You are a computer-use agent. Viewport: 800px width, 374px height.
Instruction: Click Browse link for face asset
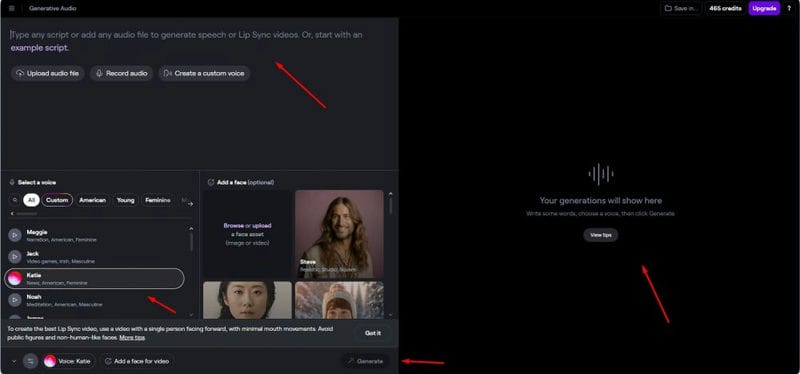point(233,226)
